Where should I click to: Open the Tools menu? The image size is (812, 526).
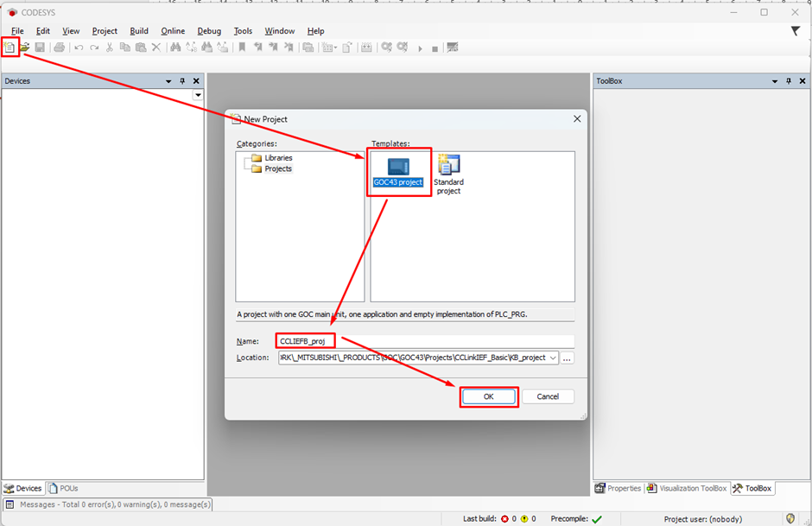[x=243, y=31]
